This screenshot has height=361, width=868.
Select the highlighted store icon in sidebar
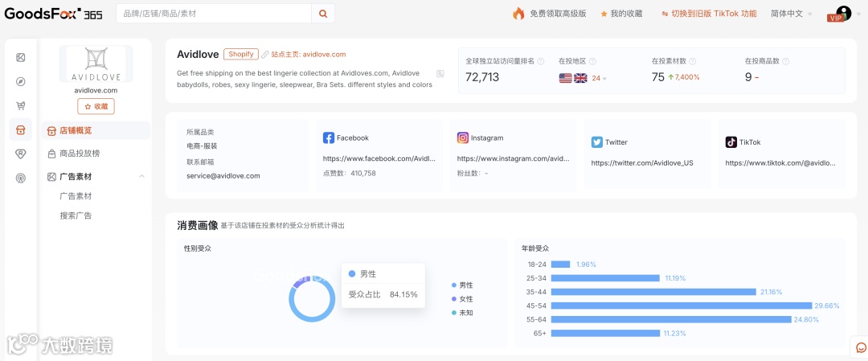click(20, 129)
